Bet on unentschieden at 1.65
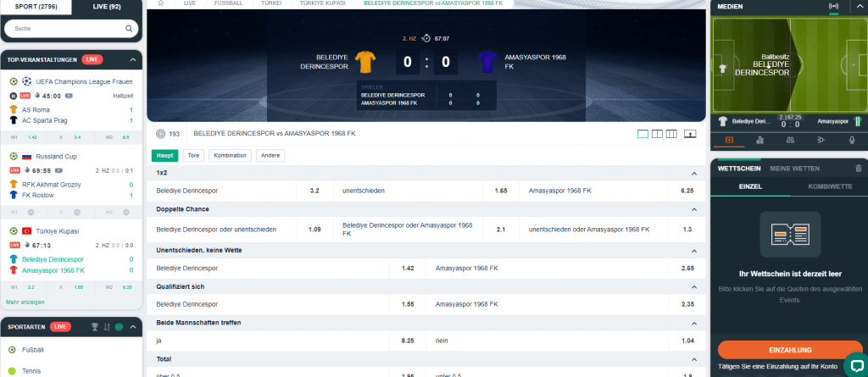Screen dimensions: 868x377 [x=426, y=191]
